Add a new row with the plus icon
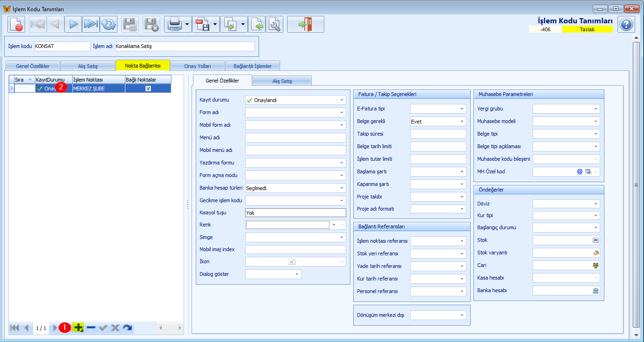Image resolution: width=644 pixels, height=342 pixels. pyautogui.click(x=78, y=328)
